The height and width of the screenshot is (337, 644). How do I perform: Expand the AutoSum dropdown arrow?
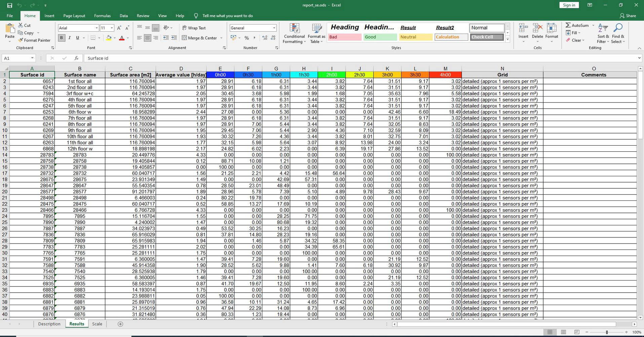coord(593,25)
